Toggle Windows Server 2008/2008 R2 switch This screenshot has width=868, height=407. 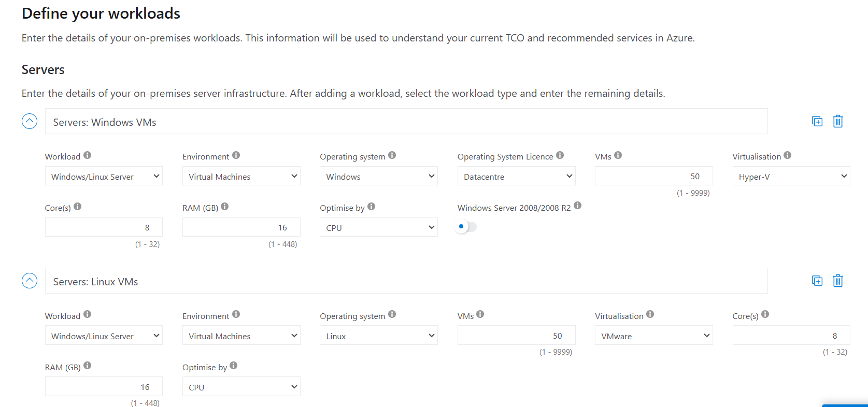[x=465, y=227]
